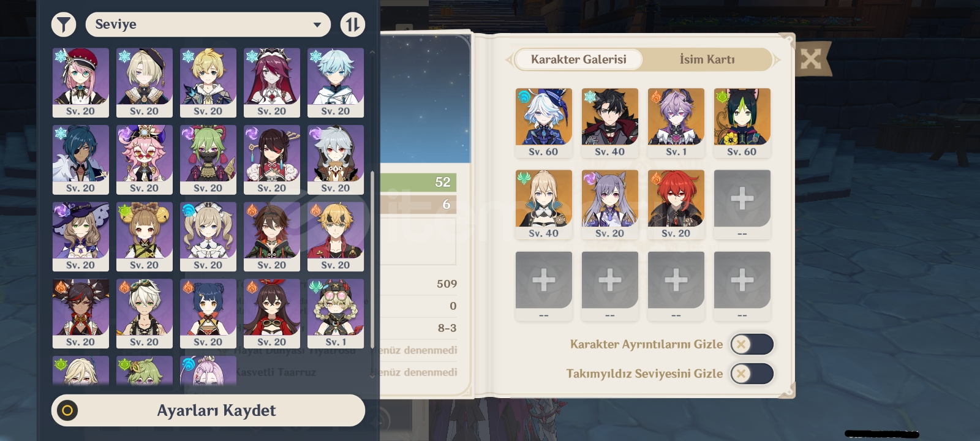Click the character list scrollbar
The width and height of the screenshot is (980, 441).
pos(372,260)
